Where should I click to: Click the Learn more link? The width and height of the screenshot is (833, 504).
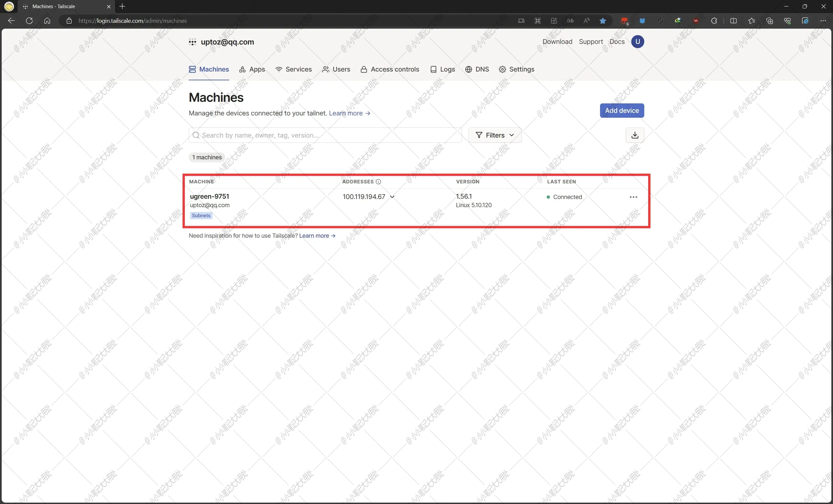pos(346,113)
